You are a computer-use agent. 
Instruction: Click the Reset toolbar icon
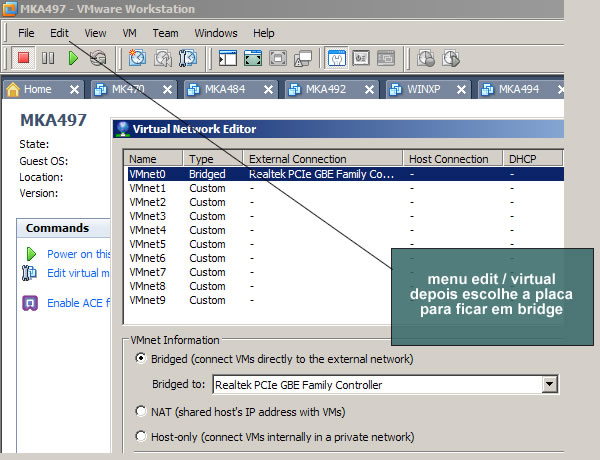(x=98, y=58)
